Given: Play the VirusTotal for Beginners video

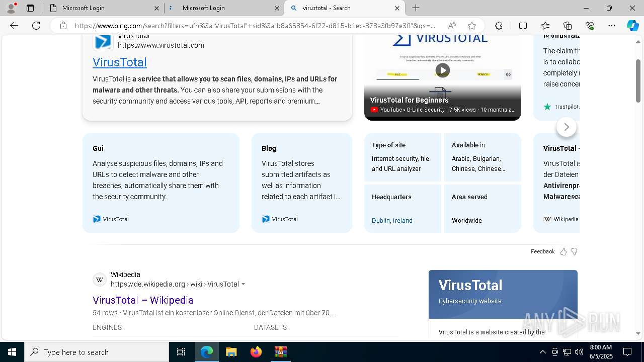Looking at the screenshot, I should pos(442,70).
